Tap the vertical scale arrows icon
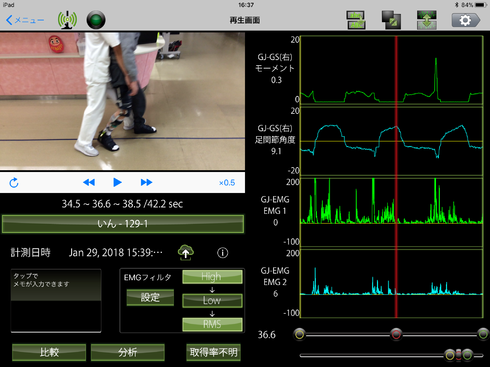Screen dimensions: 490x367 [427, 20]
